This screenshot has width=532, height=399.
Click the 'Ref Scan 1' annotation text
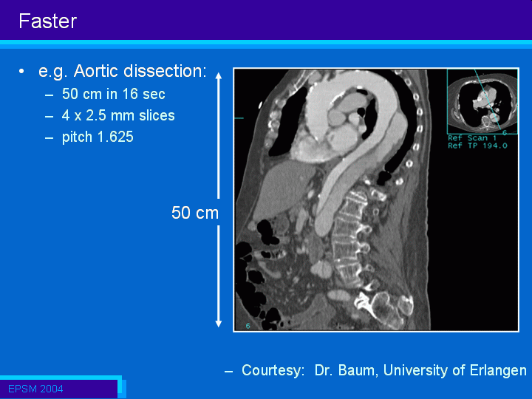[472, 137]
